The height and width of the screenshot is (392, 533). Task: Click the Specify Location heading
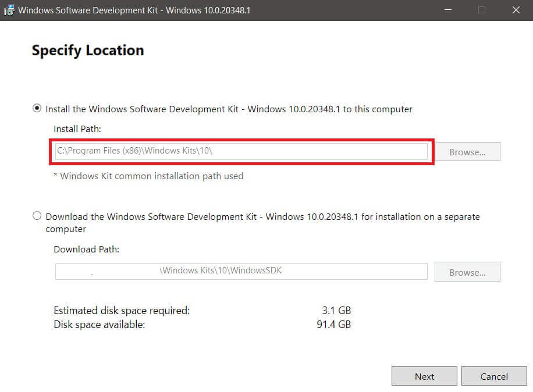88,51
